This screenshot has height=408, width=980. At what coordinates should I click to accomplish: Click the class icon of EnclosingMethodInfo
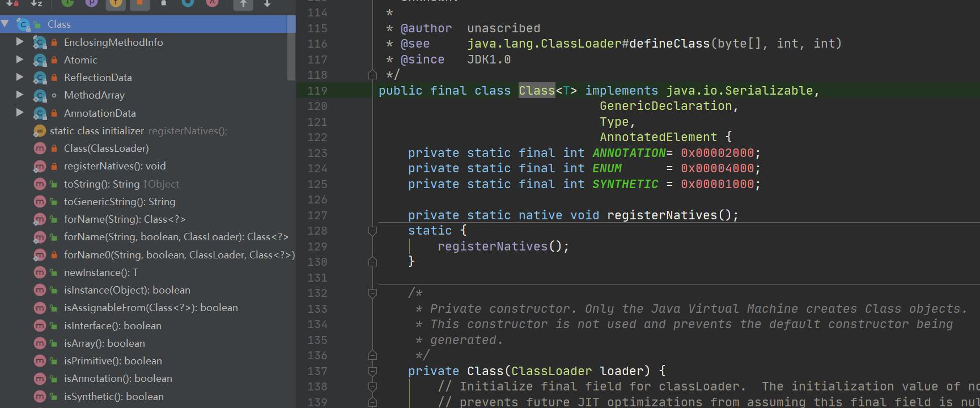[40, 42]
